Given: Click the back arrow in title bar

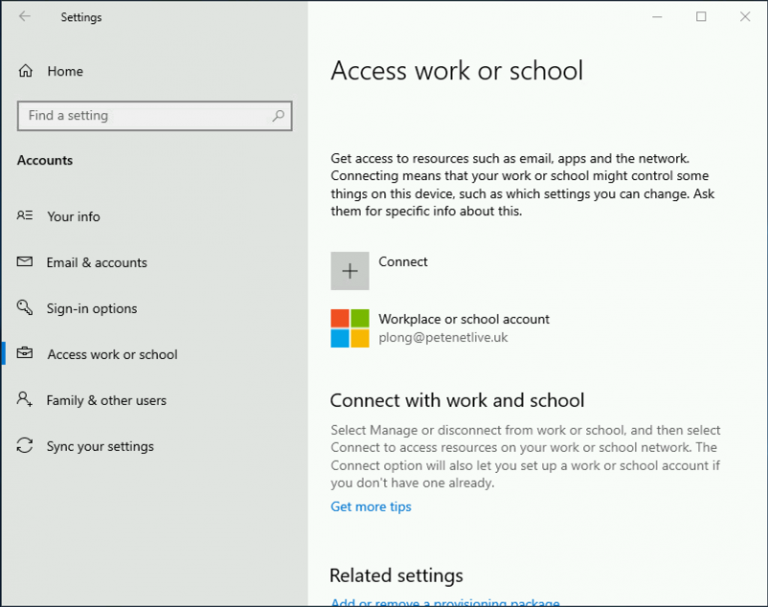Looking at the screenshot, I should click(25, 17).
